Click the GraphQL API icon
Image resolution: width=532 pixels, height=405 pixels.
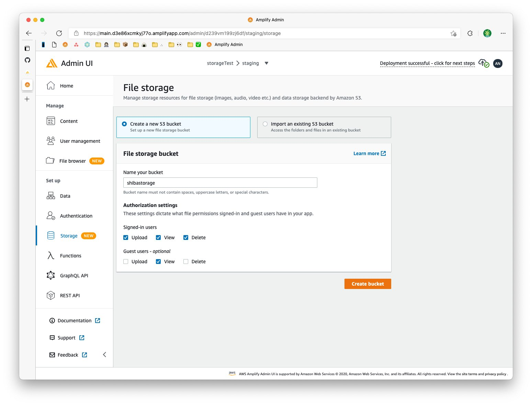point(51,275)
